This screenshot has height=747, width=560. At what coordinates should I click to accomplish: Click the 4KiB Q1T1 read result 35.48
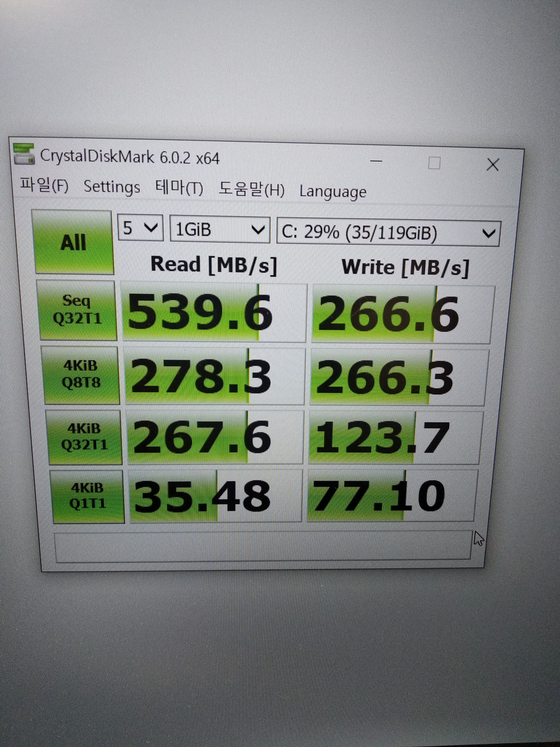pyautogui.click(x=216, y=496)
